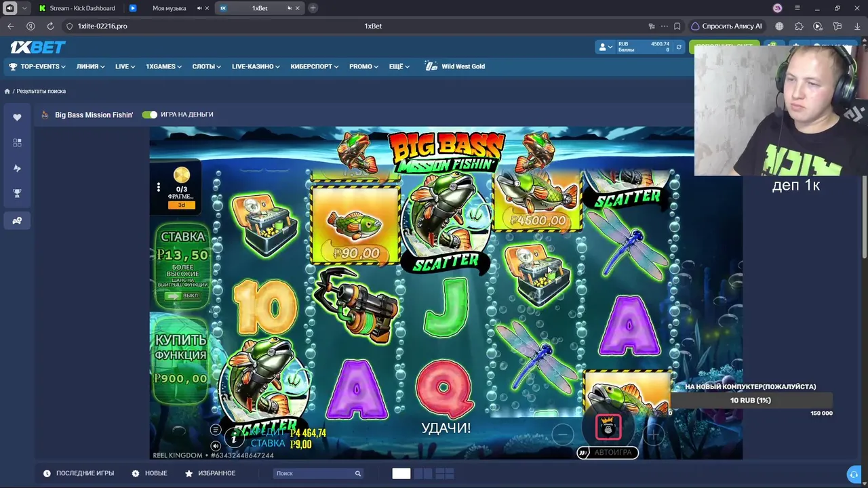
Task: Bookmark this page
Action: click(677, 26)
